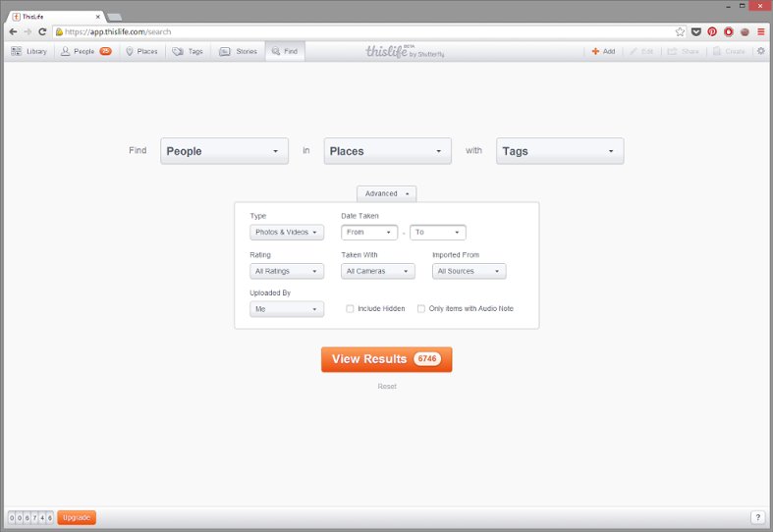Click the red circular extension icon next to Pinterest
This screenshot has width=773, height=532.
coord(729,31)
